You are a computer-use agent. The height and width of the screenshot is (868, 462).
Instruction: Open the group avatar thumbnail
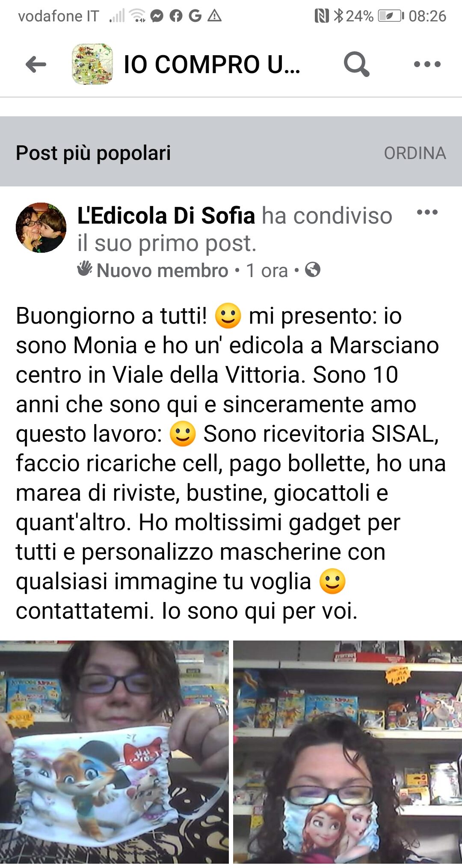coord(92,64)
